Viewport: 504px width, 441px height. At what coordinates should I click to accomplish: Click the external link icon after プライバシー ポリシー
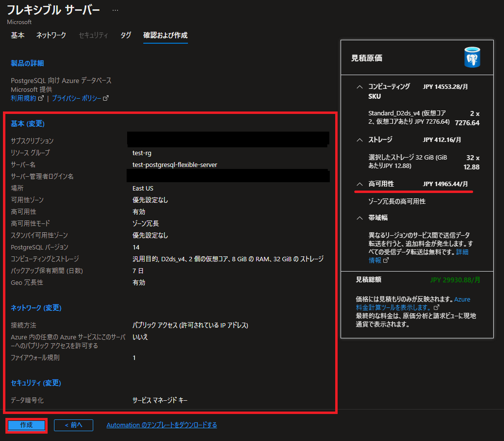coord(106,98)
